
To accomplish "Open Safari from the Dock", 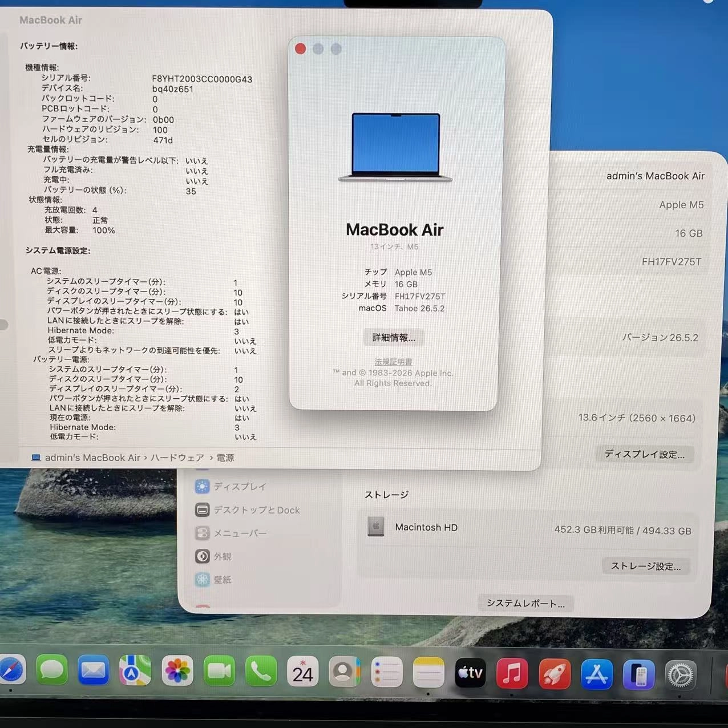I will pyautogui.click(x=11, y=670).
